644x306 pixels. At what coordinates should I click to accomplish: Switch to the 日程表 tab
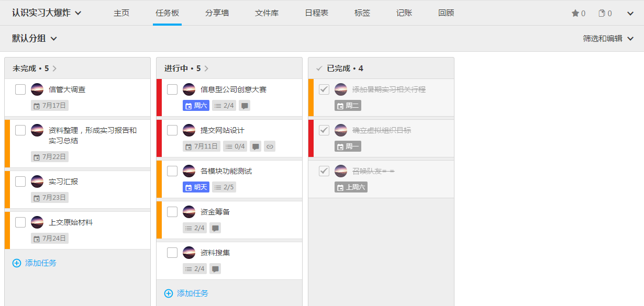316,13
